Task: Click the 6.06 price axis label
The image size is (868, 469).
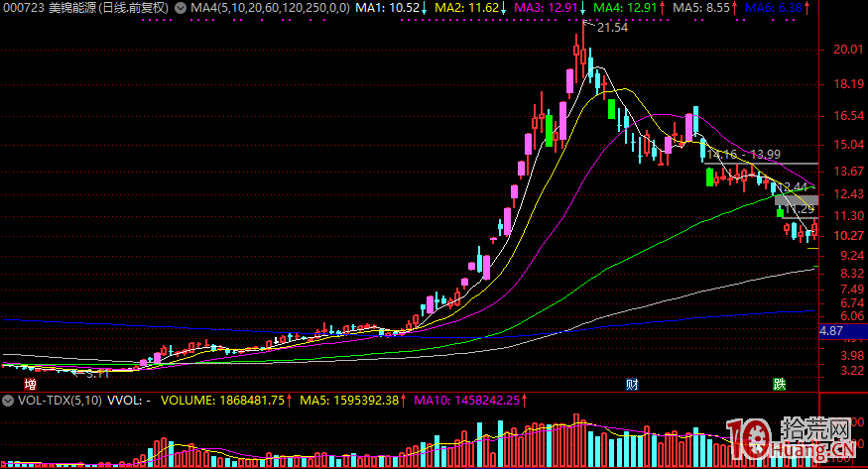Action: pyautogui.click(x=852, y=316)
